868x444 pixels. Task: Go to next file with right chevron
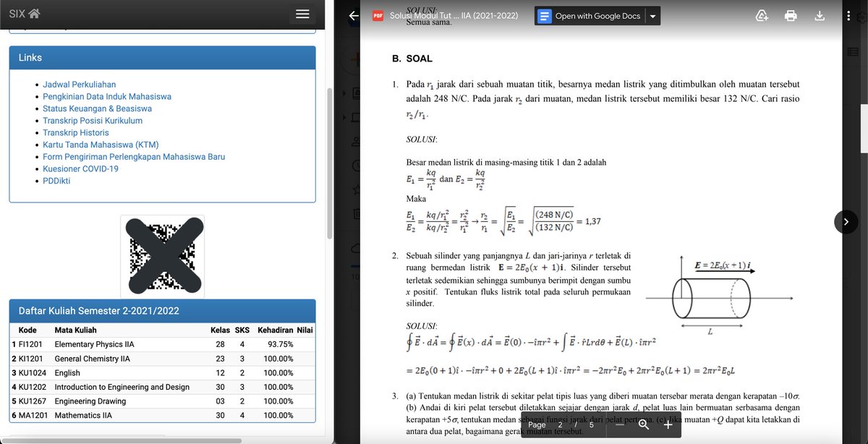(846, 222)
